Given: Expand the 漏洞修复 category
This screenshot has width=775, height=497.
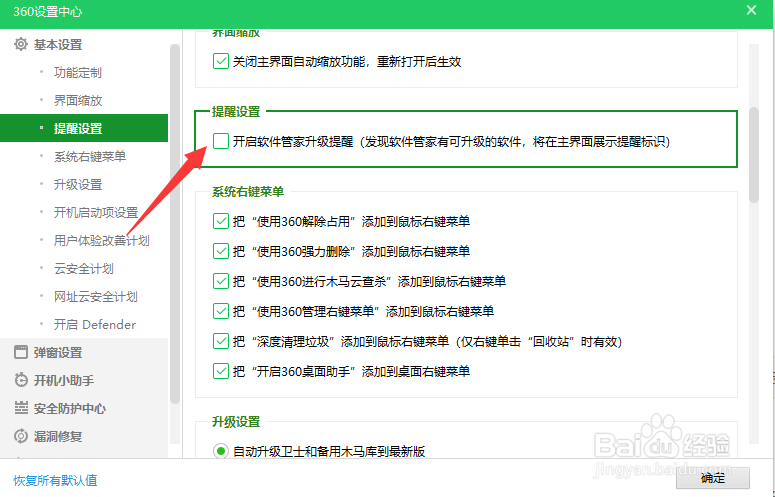Looking at the screenshot, I should [x=58, y=436].
